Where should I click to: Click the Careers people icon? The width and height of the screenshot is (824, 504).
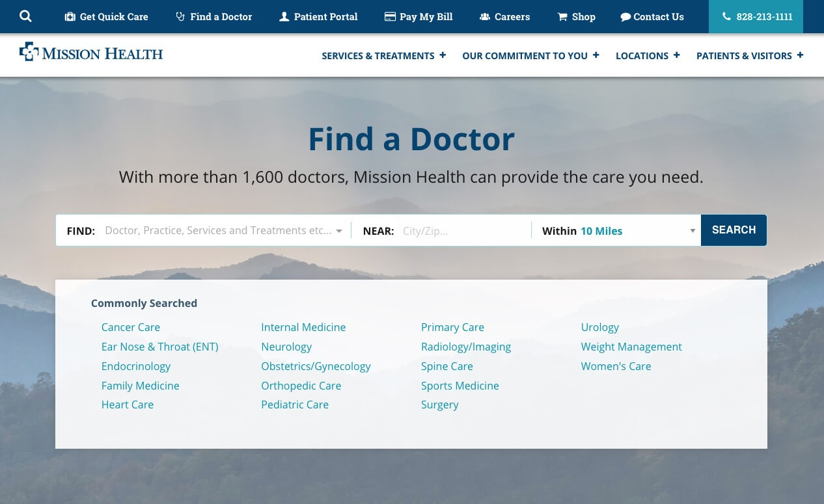click(485, 17)
